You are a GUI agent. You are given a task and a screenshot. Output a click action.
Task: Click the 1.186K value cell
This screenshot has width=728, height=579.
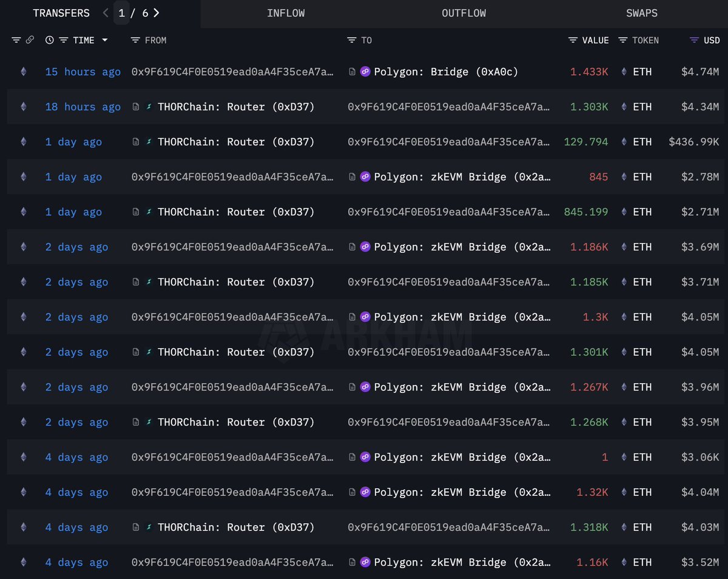[x=589, y=247]
